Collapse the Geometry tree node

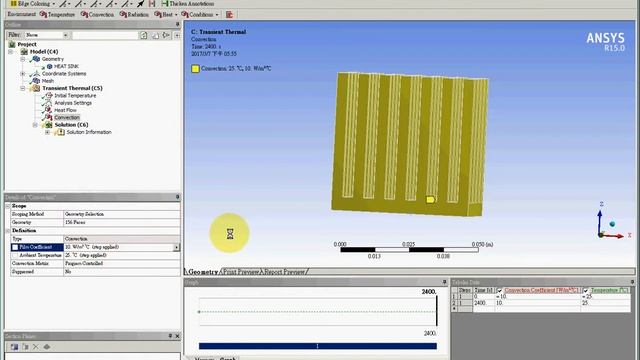click(23, 59)
